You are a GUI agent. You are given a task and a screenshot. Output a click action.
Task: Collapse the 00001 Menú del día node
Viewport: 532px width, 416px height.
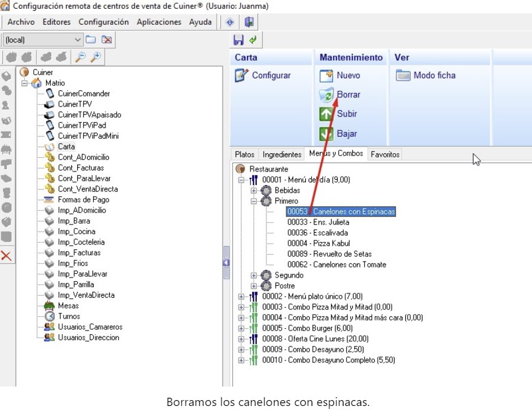coord(241,180)
